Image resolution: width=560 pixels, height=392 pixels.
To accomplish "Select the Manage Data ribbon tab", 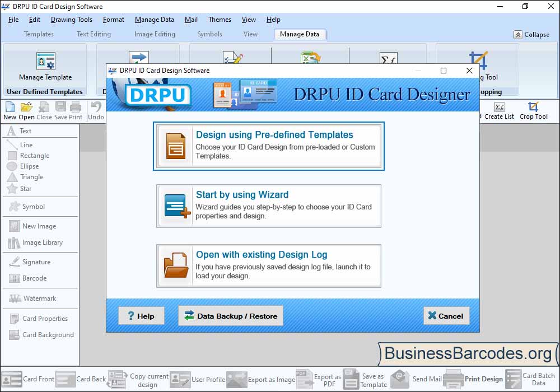I will click(300, 34).
